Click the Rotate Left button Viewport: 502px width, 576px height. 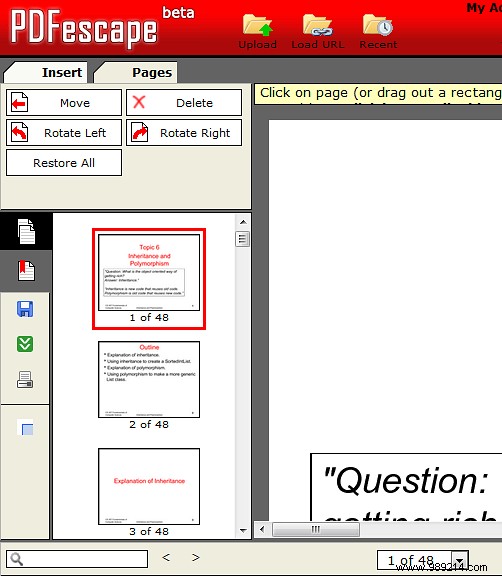(64, 133)
